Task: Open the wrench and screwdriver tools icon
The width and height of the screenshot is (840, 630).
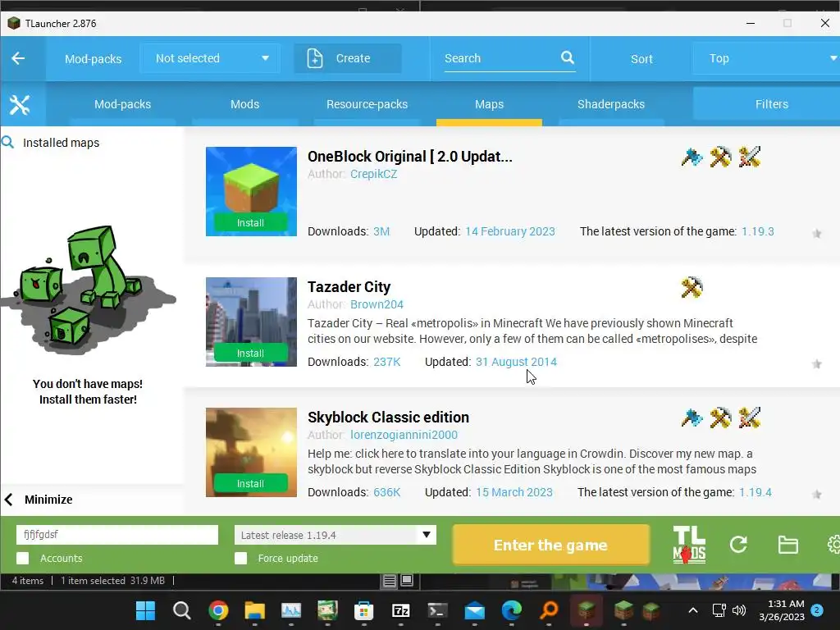Action: [20, 104]
